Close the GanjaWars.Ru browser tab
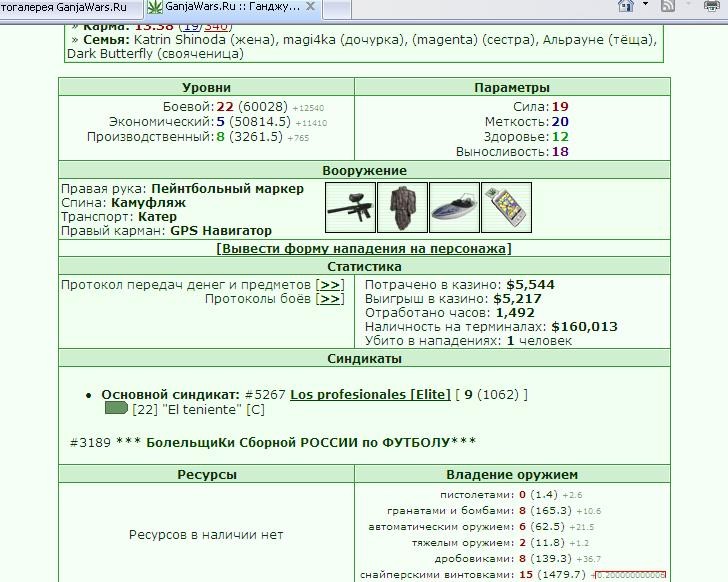Image resolution: width=728 pixels, height=582 pixels. click(x=311, y=6)
